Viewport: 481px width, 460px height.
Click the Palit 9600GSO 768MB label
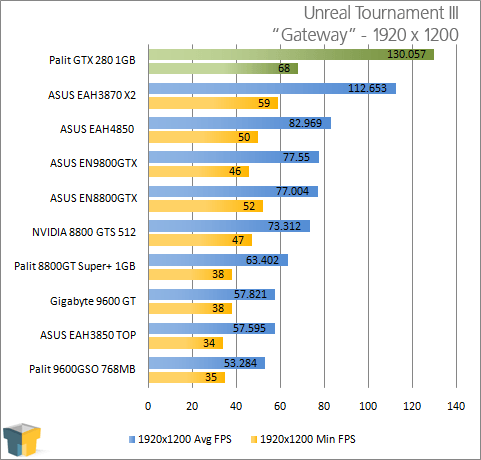pos(82,369)
